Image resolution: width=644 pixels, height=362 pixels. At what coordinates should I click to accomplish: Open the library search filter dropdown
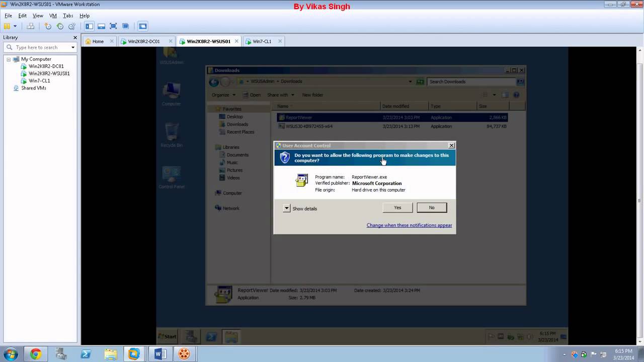click(73, 47)
